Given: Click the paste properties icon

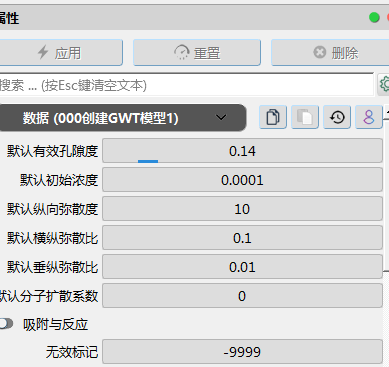Looking at the screenshot, I should [305, 117].
